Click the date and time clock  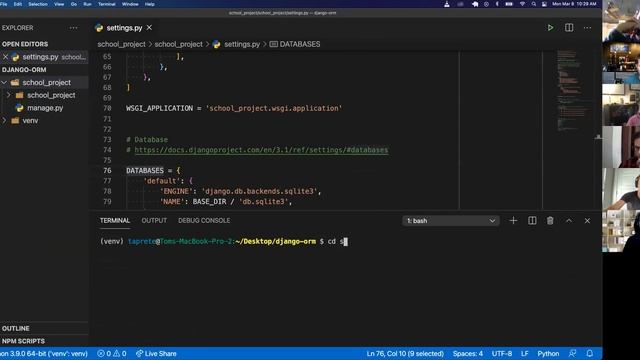pyautogui.click(x=574, y=4)
